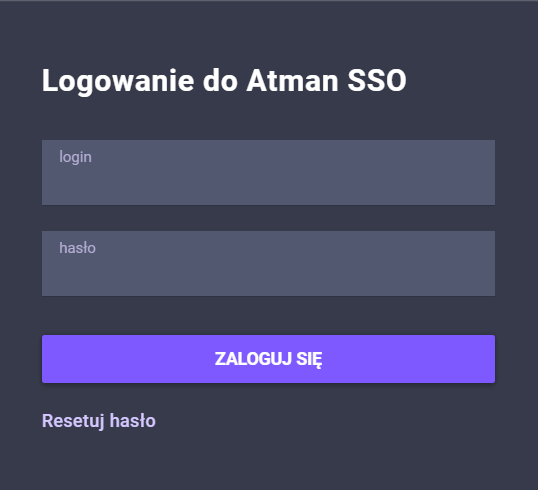538x490 pixels.
Task: Activate the password text box
Action: [268, 264]
